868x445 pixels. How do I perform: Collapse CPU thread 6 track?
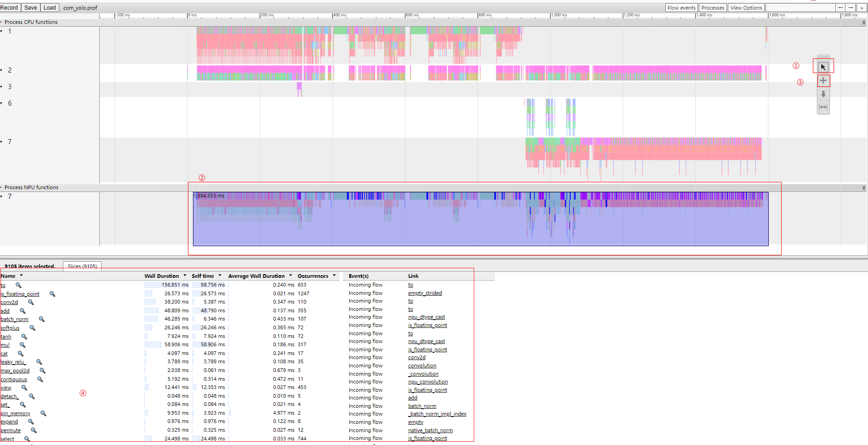tap(1, 103)
